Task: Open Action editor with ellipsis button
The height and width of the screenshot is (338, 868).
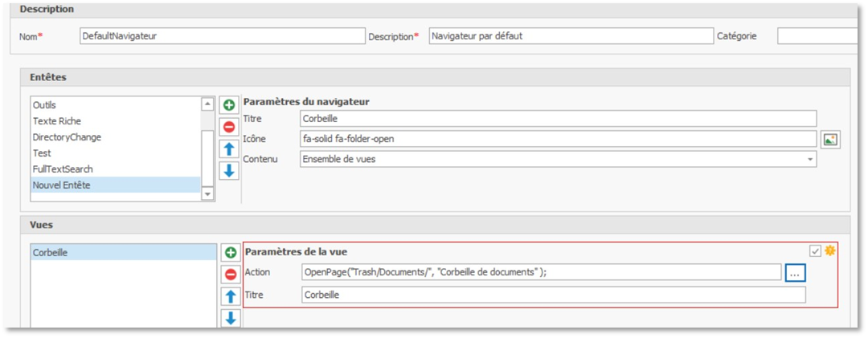Action: [x=795, y=273]
